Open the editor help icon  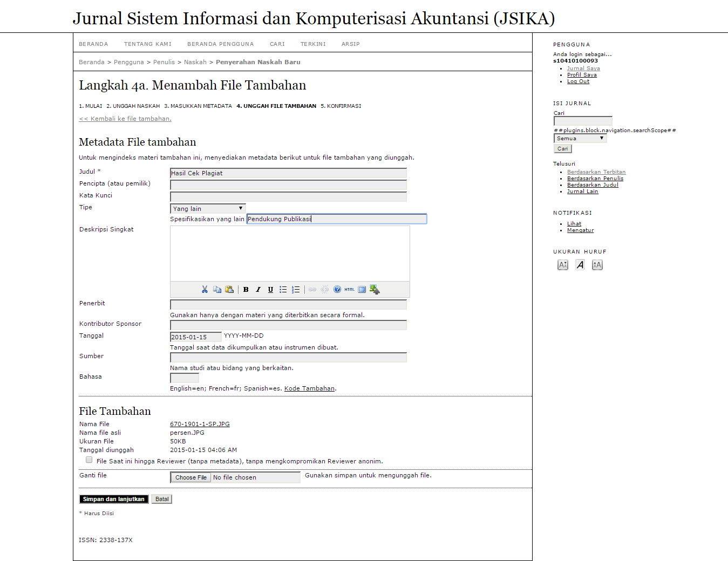tap(337, 290)
